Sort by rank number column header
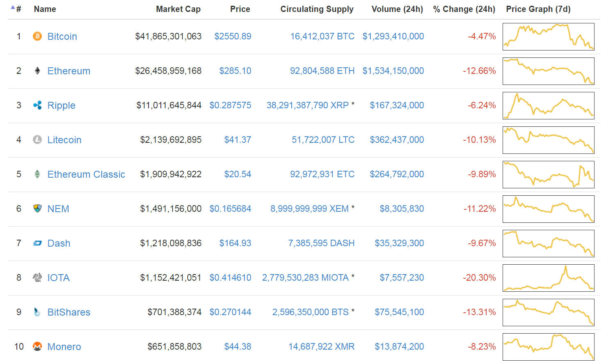The image size is (606, 364). click(x=16, y=9)
